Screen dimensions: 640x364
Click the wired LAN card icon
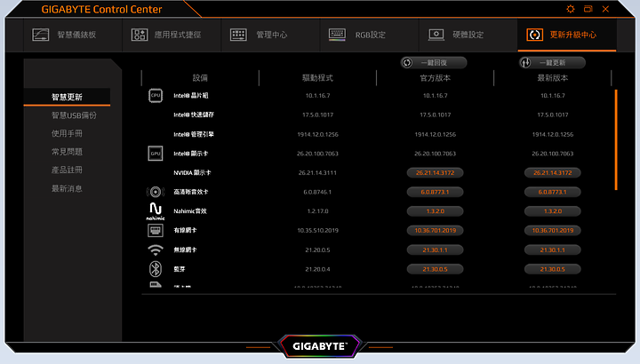pos(156,231)
